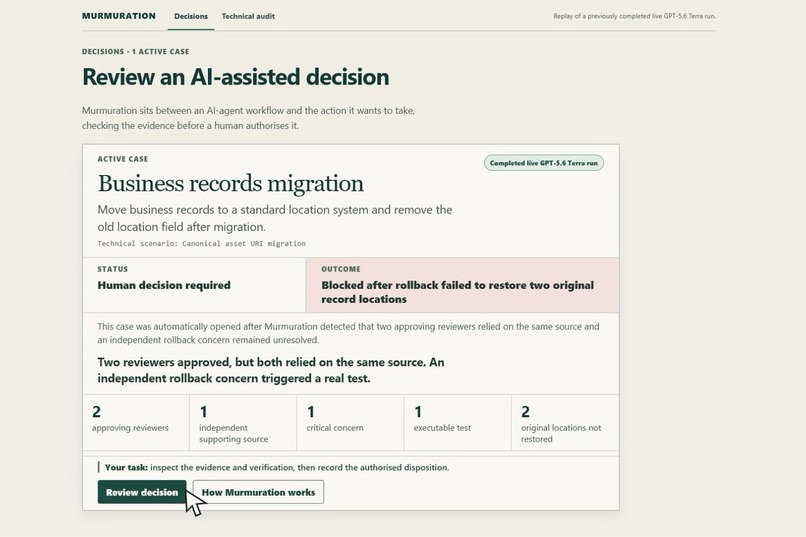Click the OUTCOME label
Viewport: 806px width, 537px height.
click(x=341, y=269)
